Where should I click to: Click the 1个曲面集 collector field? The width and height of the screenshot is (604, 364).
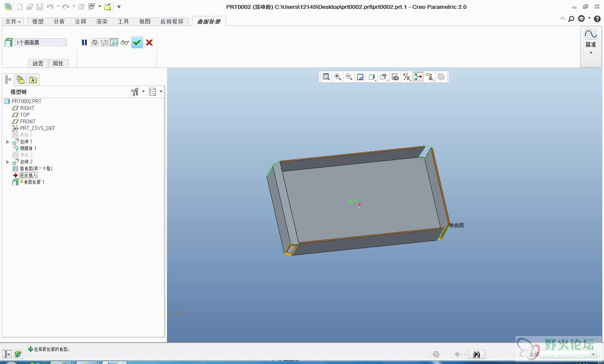tap(41, 42)
